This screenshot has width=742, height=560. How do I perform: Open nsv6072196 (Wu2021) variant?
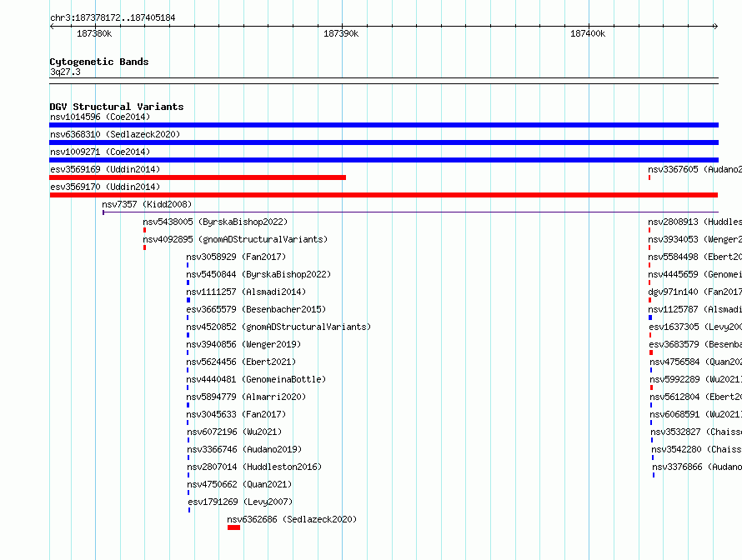234,432
